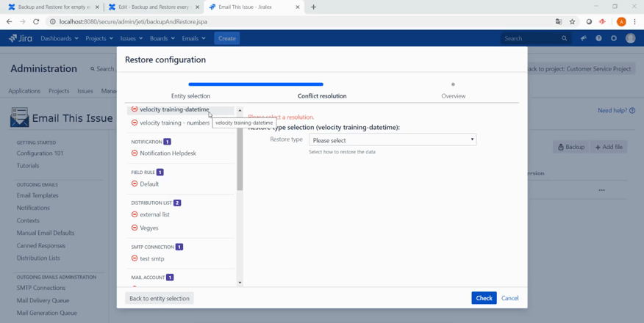Viewport: 644px width, 323px height.
Task: Switch to Backup and Restore for empty browser tab
Action: tap(53, 7)
